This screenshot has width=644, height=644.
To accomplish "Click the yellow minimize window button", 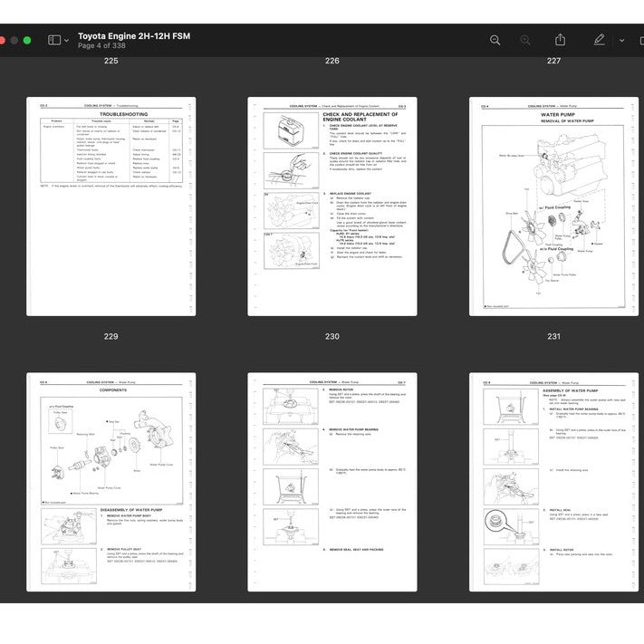I will point(14,40).
